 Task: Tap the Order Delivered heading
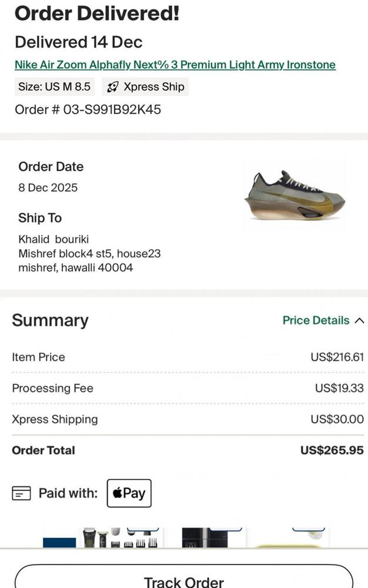coord(97,13)
